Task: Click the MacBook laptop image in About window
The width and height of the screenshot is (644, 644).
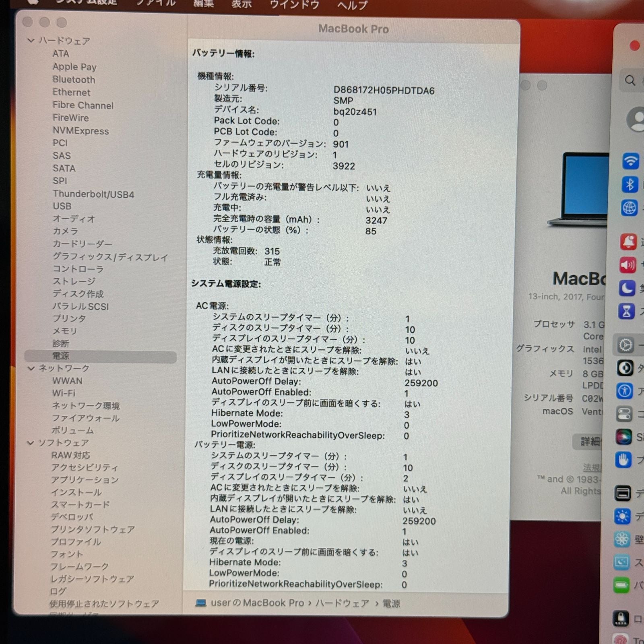Action: click(578, 189)
